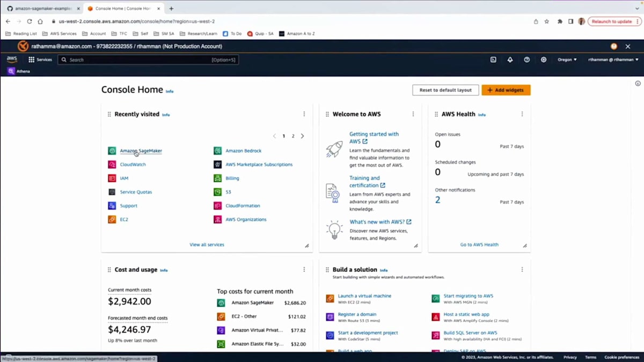Open Cookie preferences in the footer
Image resolution: width=644 pixels, height=362 pixels.
point(621,357)
